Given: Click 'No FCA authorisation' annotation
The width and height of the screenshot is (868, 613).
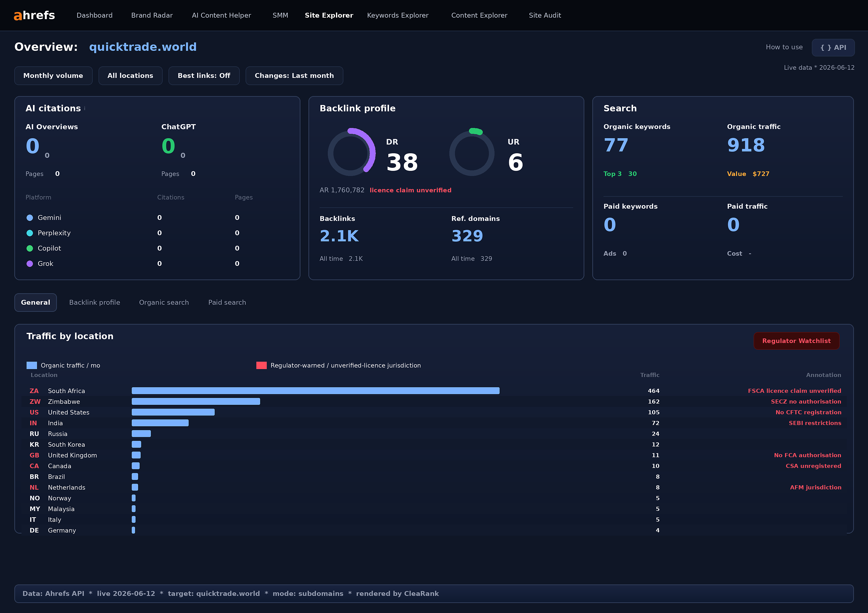Looking at the screenshot, I should 807,455.
